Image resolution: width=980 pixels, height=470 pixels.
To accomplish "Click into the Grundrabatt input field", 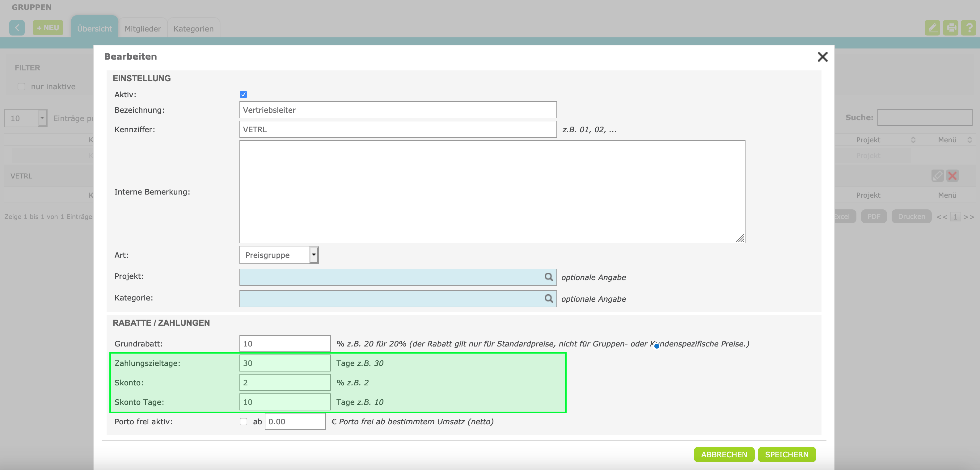I will tap(285, 343).
